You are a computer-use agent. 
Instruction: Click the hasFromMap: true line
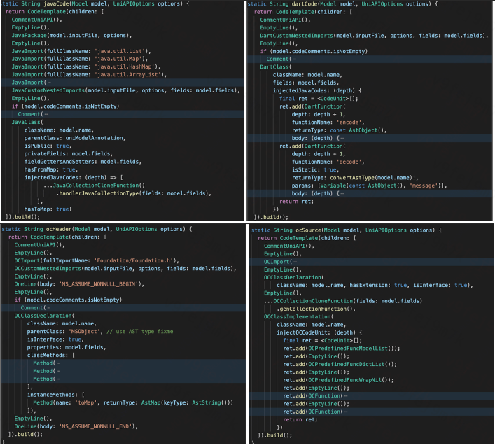[51, 169]
